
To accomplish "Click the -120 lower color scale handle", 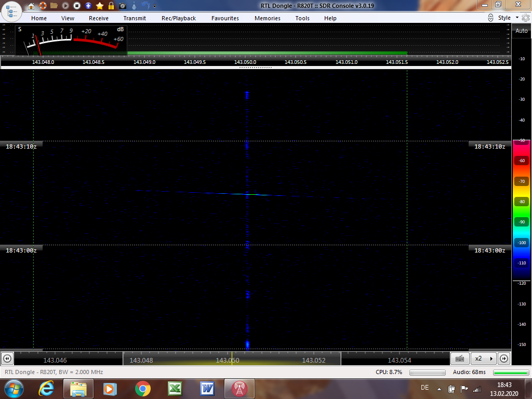I will coord(522,282).
